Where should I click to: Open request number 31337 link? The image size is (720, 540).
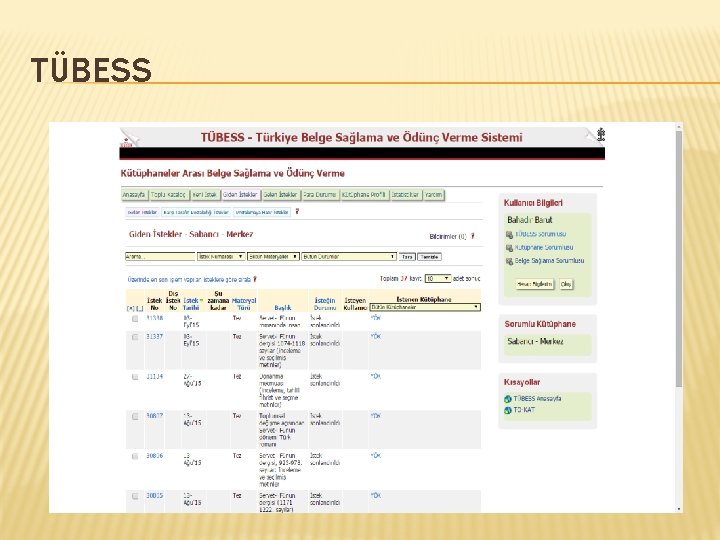pyautogui.click(x=155, y=337)
